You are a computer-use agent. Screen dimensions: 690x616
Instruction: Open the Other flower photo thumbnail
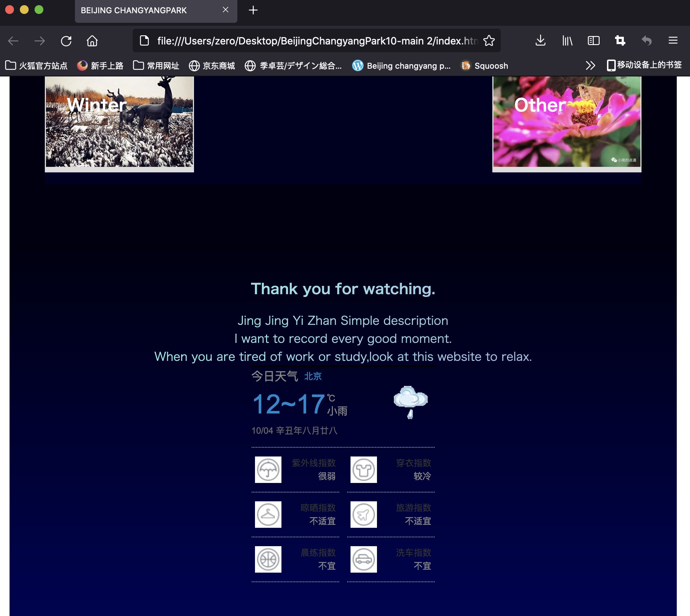[567, 122]
